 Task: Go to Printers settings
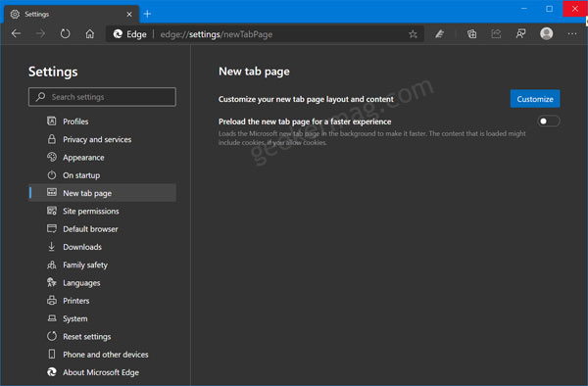tap(102, 301)
